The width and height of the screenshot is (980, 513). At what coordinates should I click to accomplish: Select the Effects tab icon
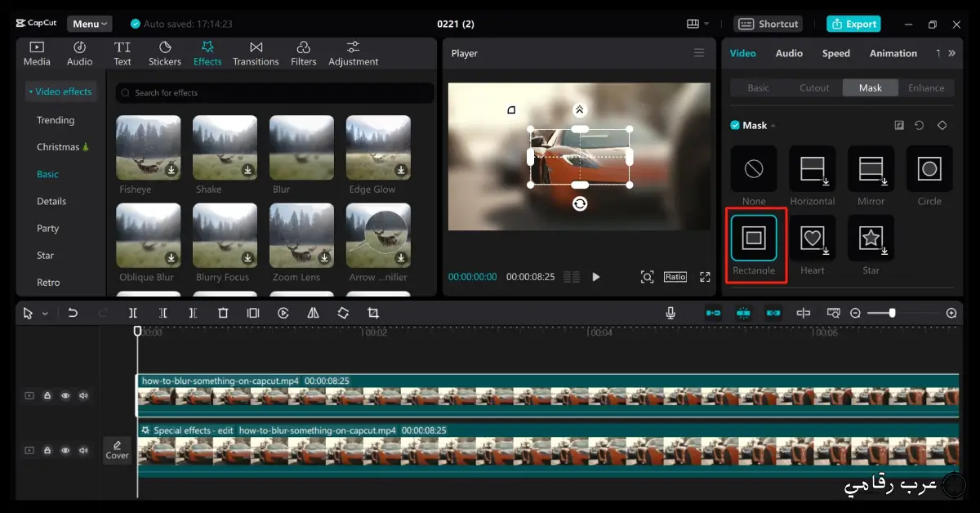(x=207, y=53)
